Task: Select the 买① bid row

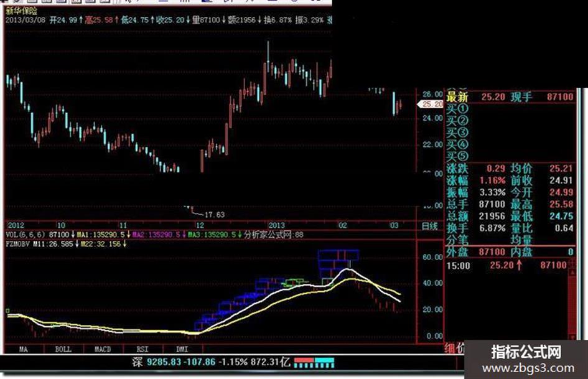Action: [x=510, y=109]
